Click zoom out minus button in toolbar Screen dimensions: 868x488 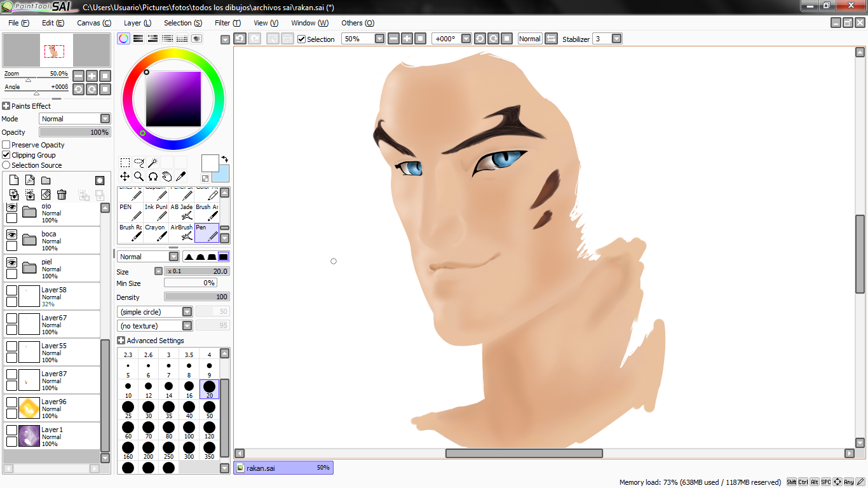[393, 39]
